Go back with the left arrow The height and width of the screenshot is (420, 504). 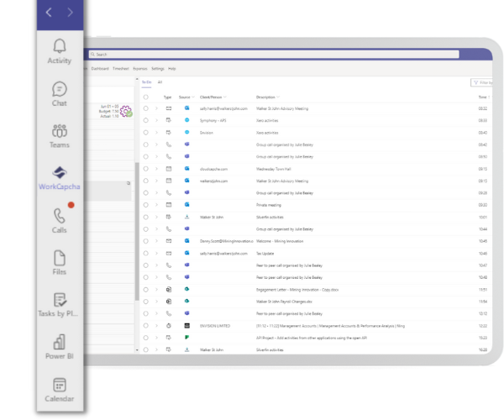(x=49, y=13)
